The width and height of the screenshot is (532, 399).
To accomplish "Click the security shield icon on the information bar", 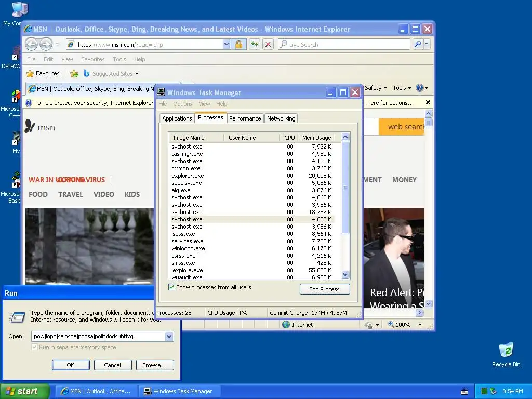I will pyautogui.click(x=29, y=103).
